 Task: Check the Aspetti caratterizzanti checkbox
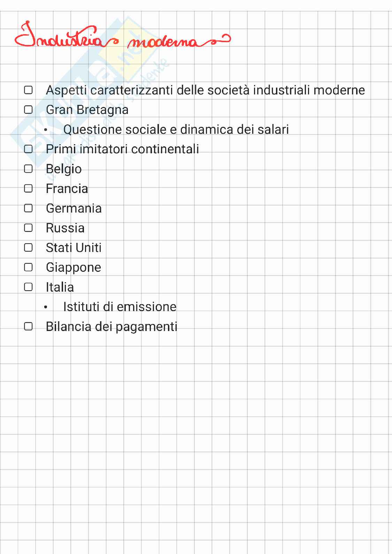(x=28, y=90)
